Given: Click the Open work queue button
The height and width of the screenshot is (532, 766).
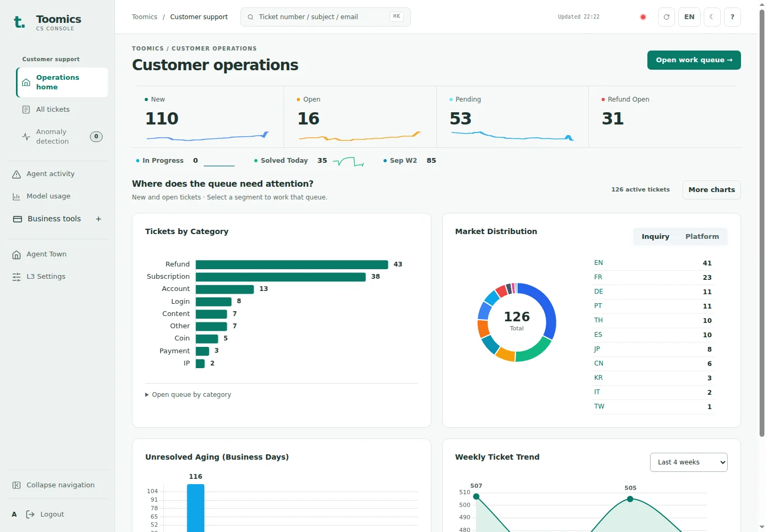Looking at the screenshot, I should click(694, 60).
